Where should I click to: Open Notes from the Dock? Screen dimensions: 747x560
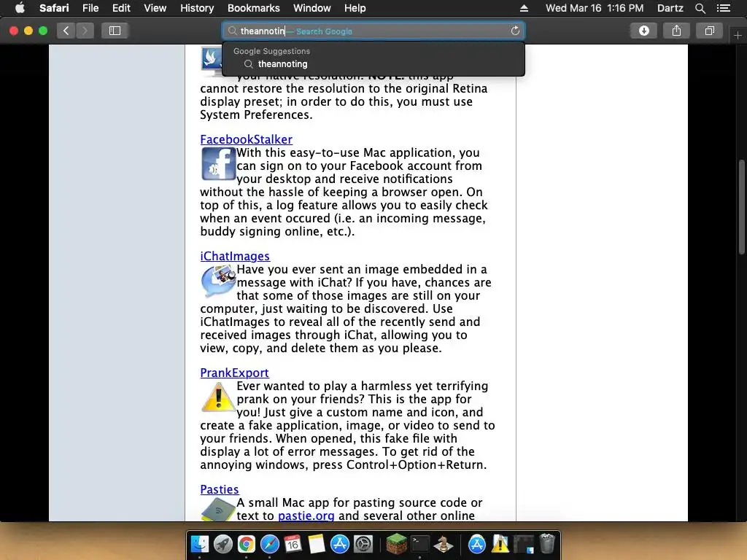coord(317,544)
